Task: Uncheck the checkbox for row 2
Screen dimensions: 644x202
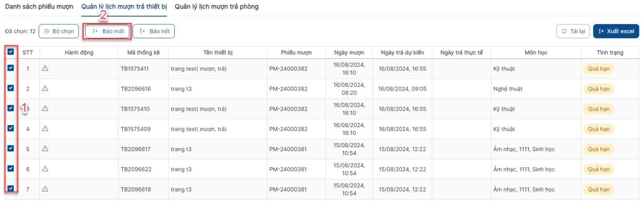Action: (10, 88)
